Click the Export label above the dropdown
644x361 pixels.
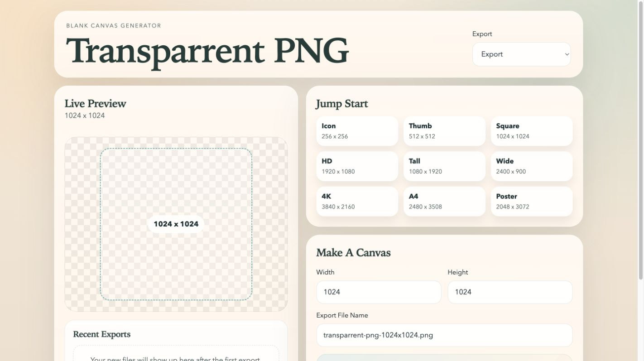click(482, 34)
